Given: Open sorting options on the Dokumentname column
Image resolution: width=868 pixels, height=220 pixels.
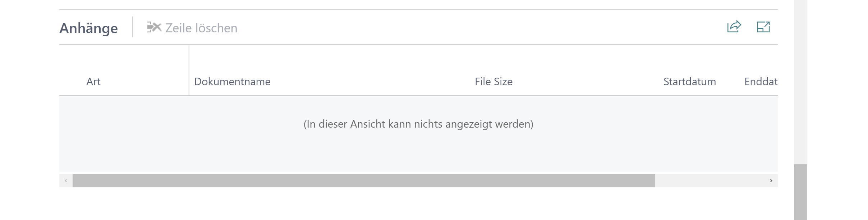Looking at the screenshot, I should pos(232,82).
